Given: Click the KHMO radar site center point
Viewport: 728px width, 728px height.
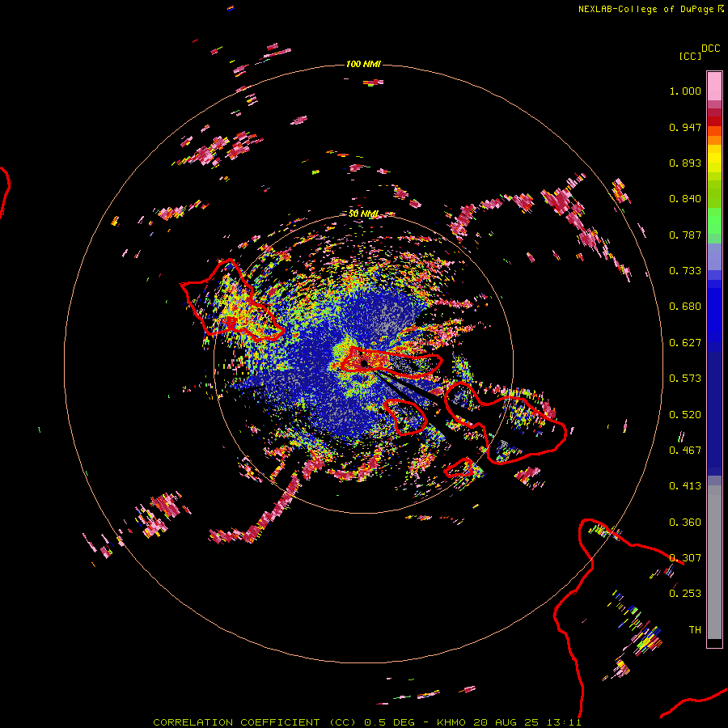Looking at the screenshot, I should point(364,363).
